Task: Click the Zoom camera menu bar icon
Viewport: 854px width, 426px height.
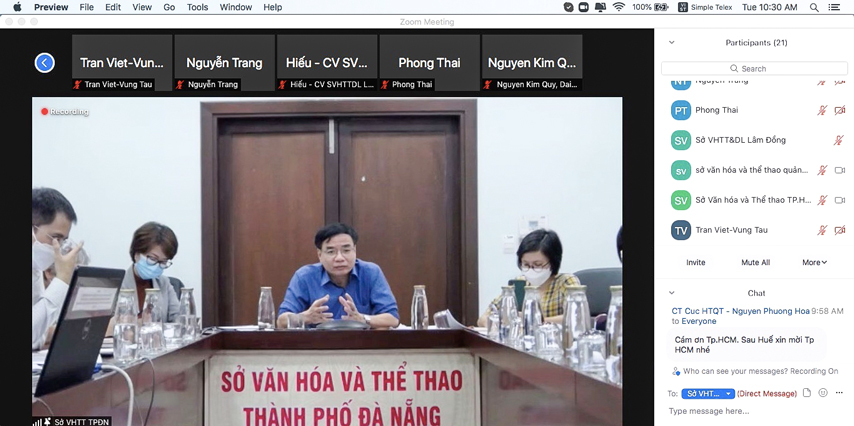Action: (584, 7)
